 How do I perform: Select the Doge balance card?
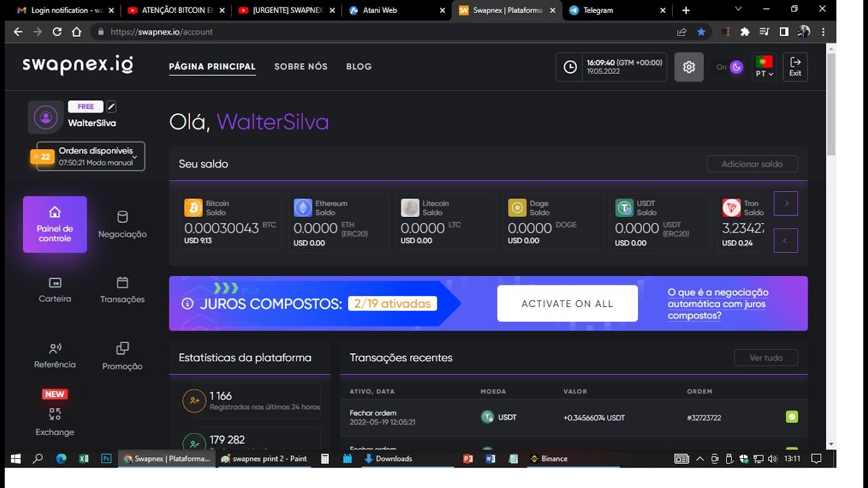[x=553, y=222]
